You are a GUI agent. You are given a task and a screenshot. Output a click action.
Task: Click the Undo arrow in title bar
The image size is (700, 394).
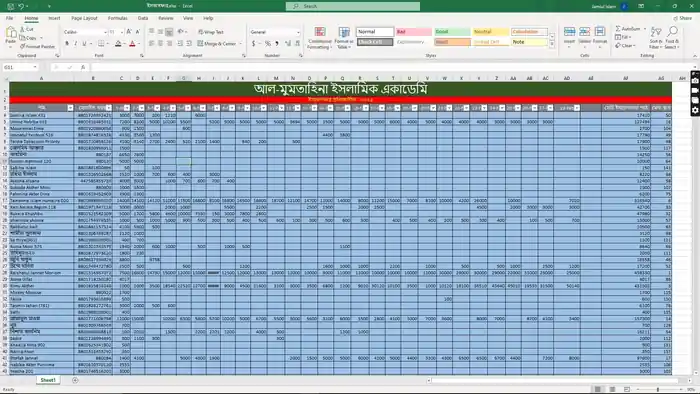[21, 6]
